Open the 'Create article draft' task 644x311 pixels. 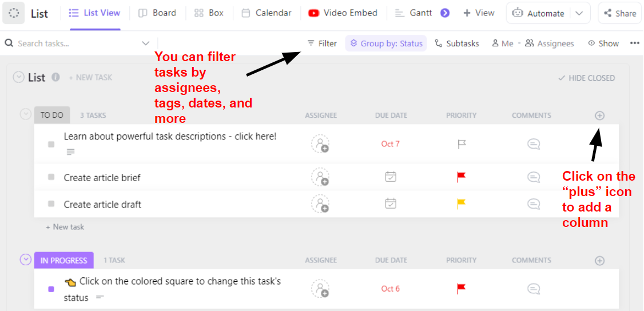point(102,204)
